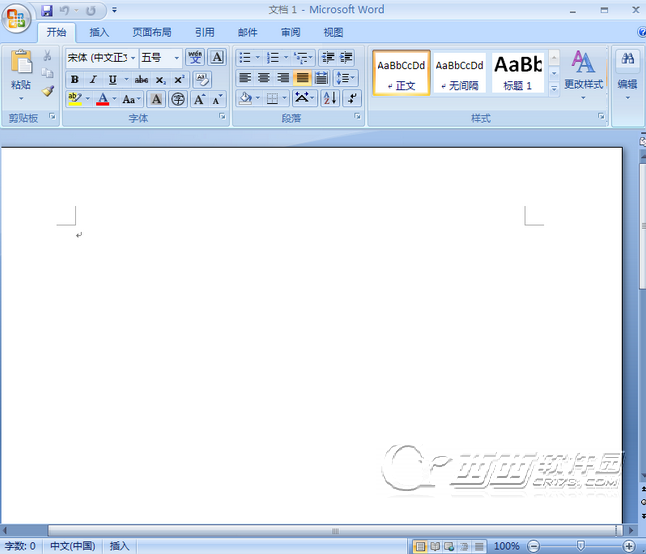Click the zoom slider handle

tap(580, 547)
